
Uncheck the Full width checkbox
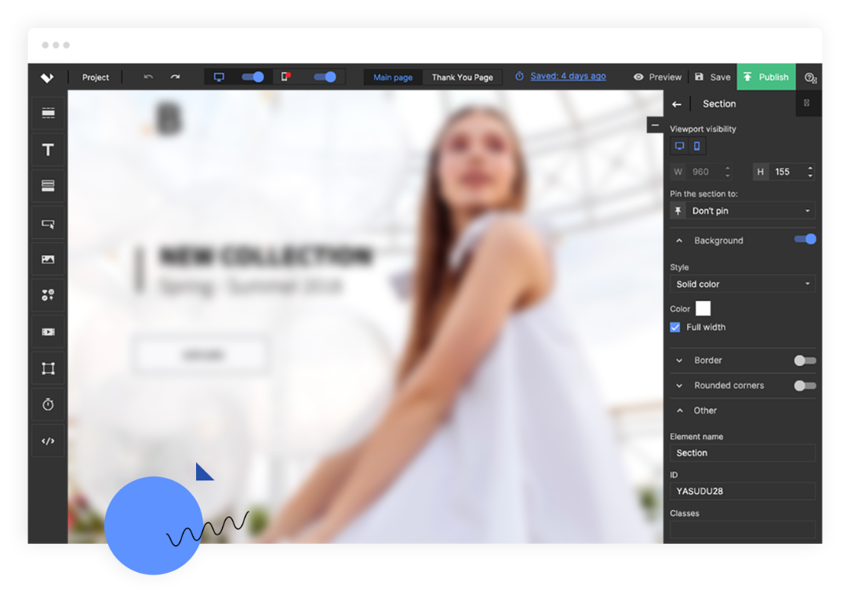674,327
